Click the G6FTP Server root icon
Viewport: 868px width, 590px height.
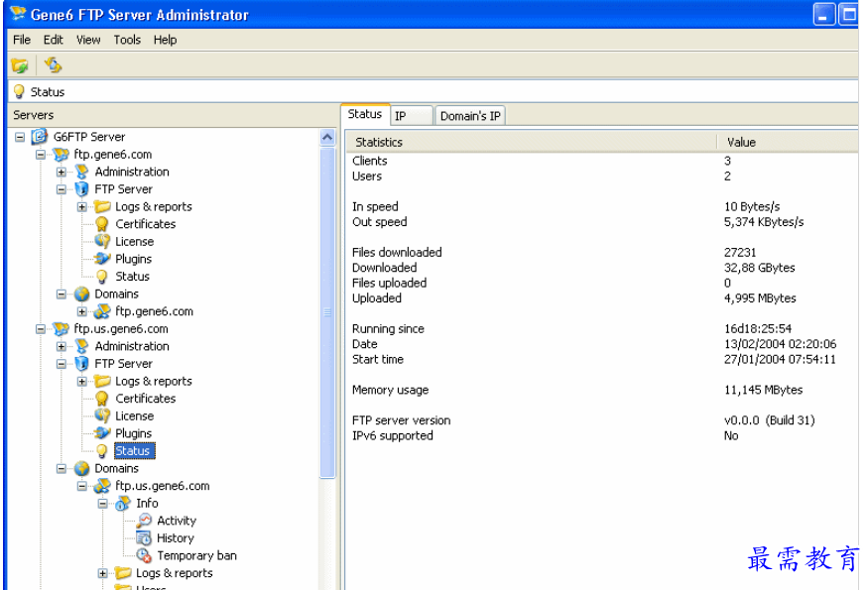[40, 136]
